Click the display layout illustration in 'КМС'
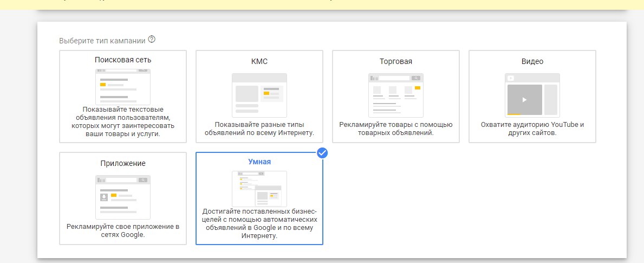 click(x=259, y=95)
